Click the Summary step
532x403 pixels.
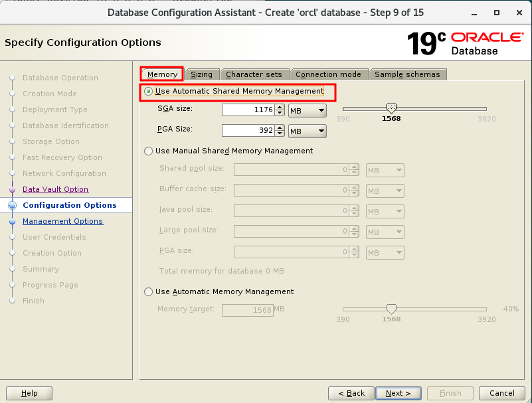pos(41,269)
